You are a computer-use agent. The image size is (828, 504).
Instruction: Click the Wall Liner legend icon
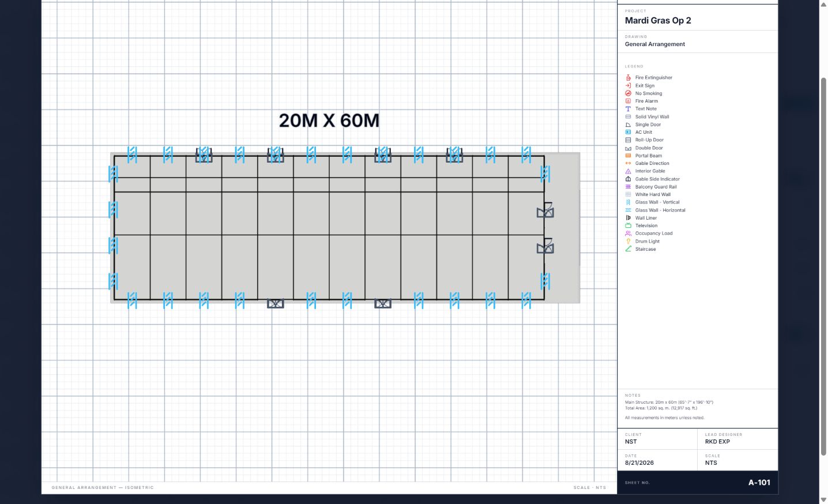coord(628,217)
